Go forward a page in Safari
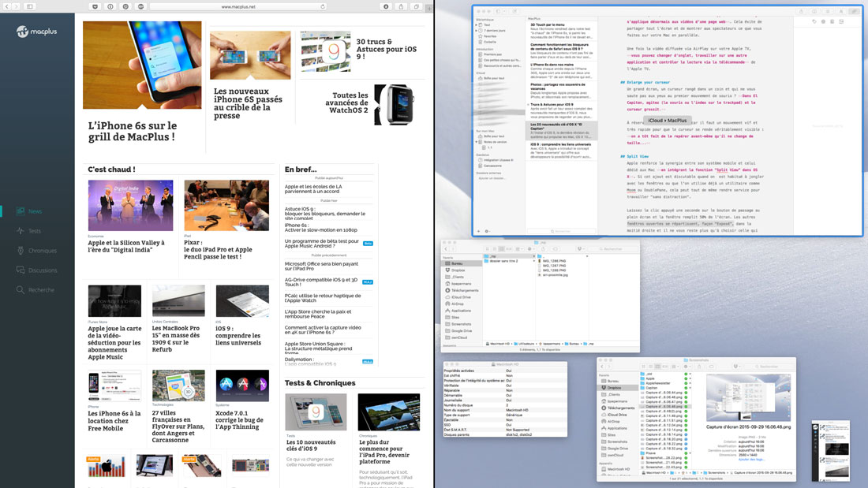Screen dimensions: 868x488 coord(16,6)
